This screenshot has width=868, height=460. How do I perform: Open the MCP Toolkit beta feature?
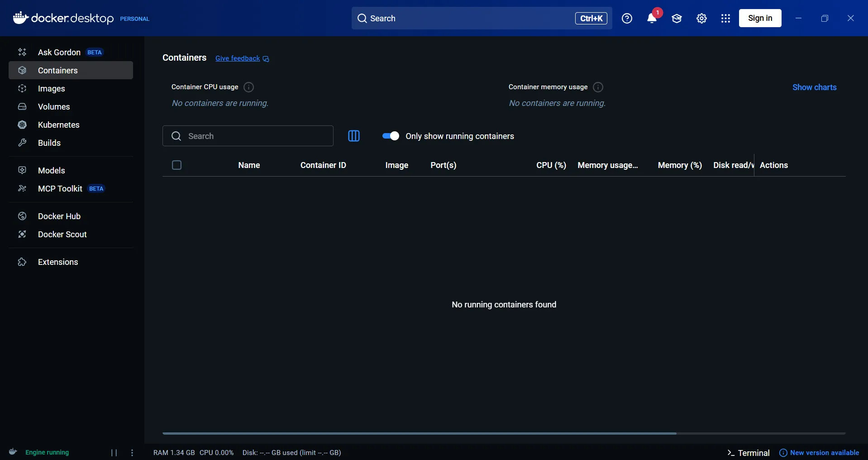point(59,189)
